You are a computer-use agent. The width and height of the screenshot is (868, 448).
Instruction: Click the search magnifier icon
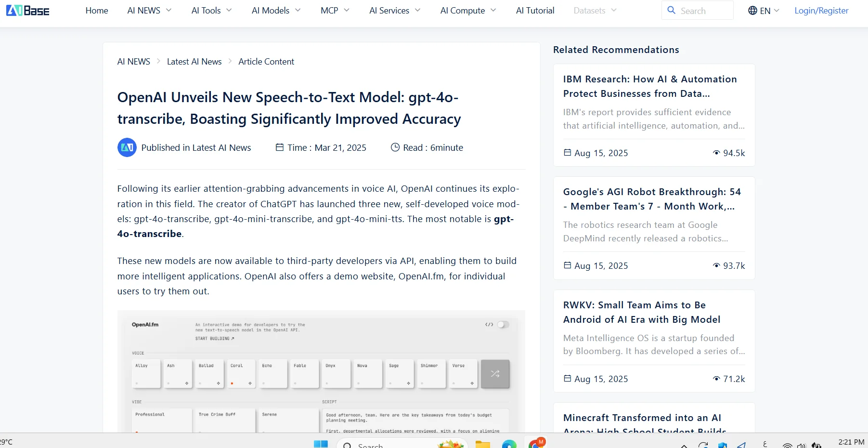[671, 10]
